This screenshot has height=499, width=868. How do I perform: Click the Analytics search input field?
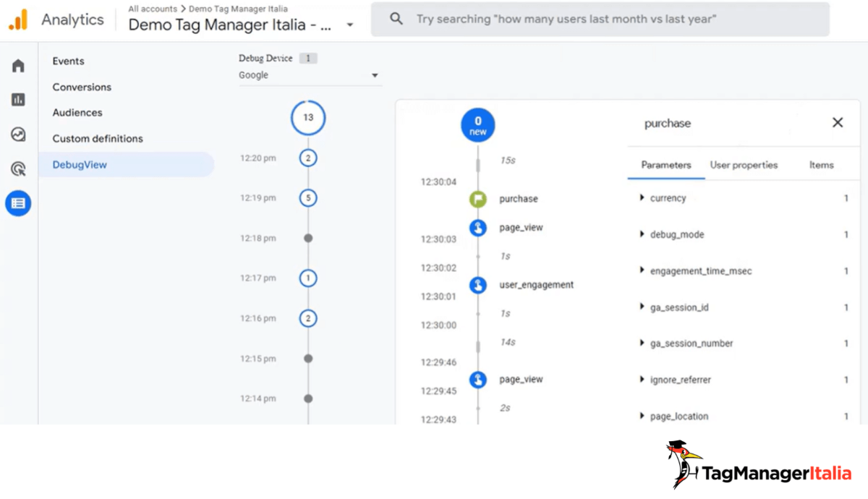600,20
